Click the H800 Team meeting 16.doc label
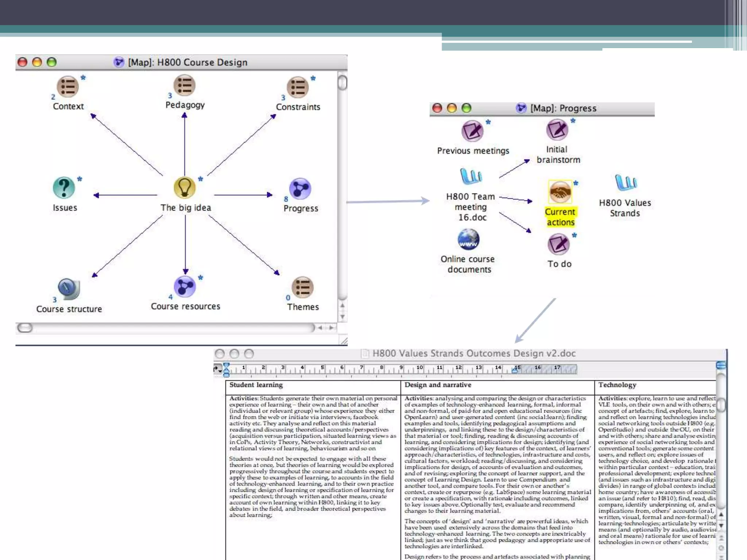Viewport: 747px width, 560px height. (471, 207)
